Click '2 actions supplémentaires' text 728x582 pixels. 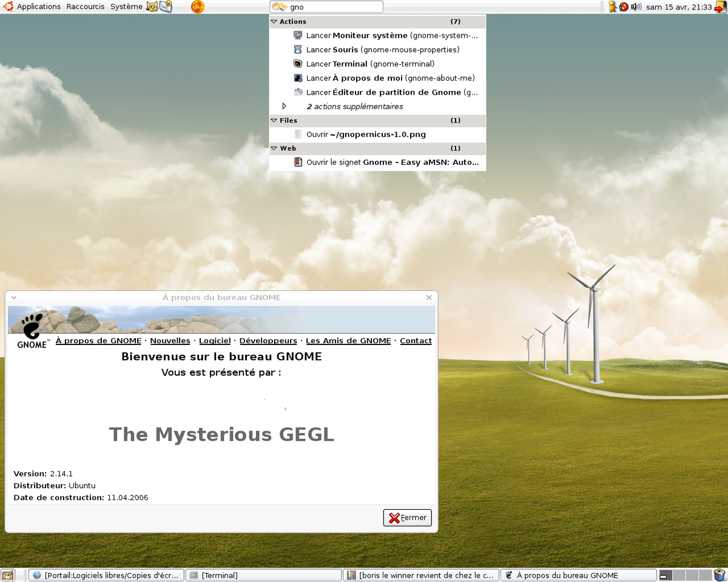pos(355,107)
